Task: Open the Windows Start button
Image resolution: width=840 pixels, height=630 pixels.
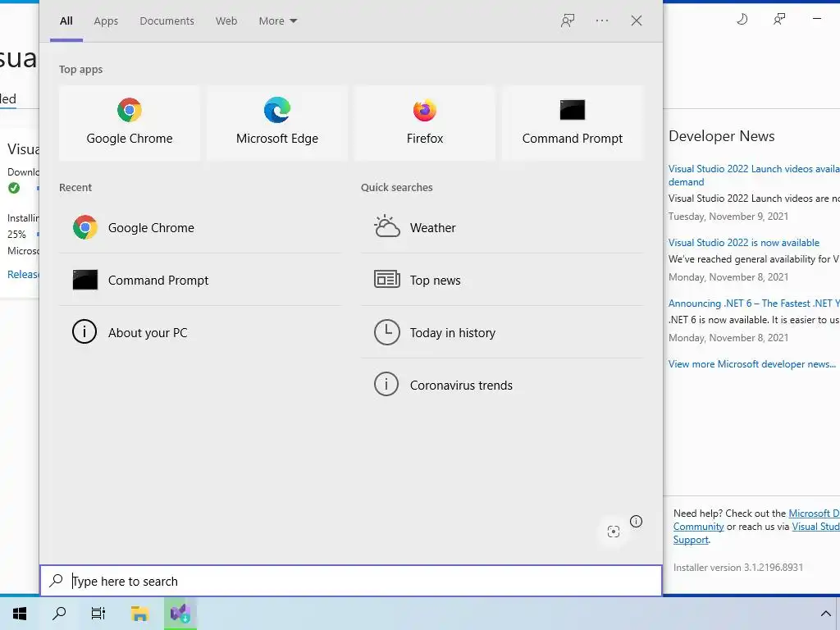Action: tap(20, 614)
